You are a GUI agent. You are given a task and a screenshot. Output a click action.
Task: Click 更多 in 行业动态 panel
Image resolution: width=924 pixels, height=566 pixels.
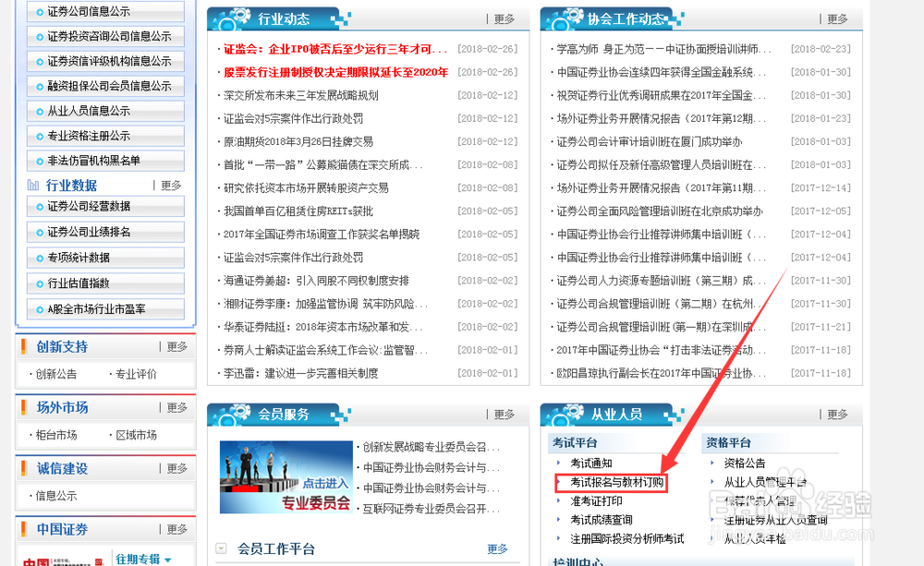point(504,19)
